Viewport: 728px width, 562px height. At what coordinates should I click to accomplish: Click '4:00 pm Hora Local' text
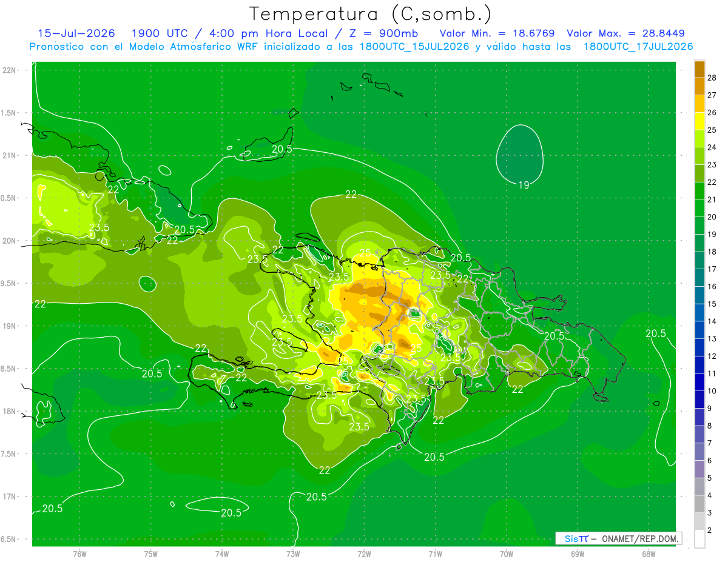tap(269, 33)
